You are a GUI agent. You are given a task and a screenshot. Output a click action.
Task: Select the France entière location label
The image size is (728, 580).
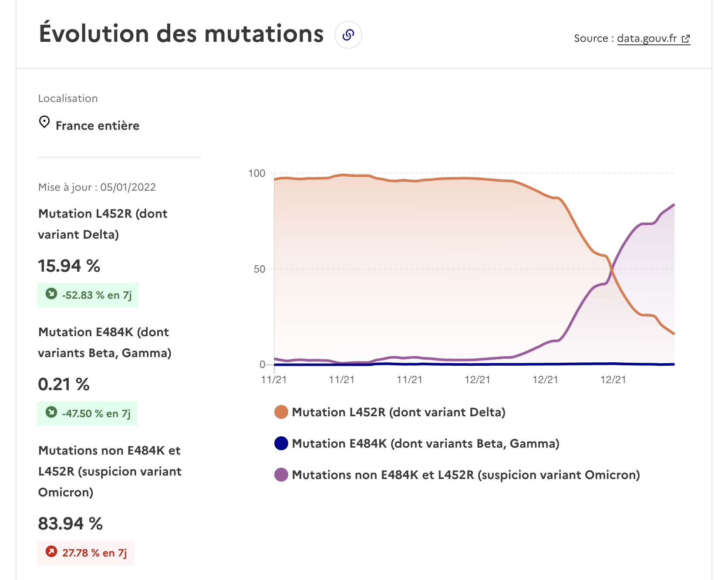tap(98, 126)
